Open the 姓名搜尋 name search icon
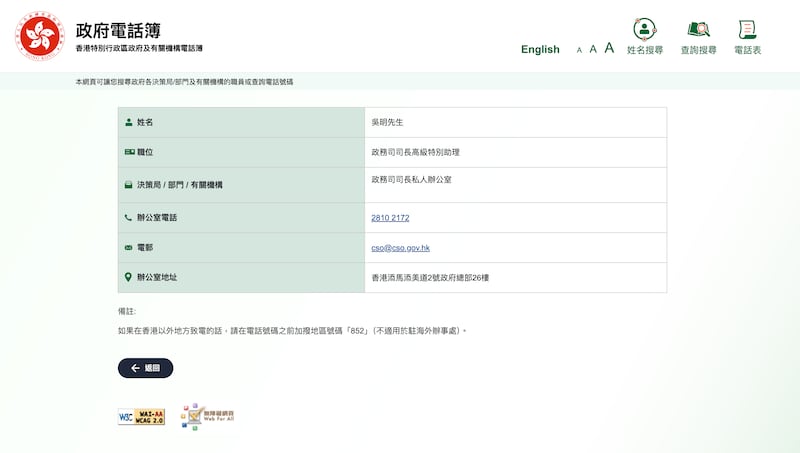800x453 pixels. point(645,29)
